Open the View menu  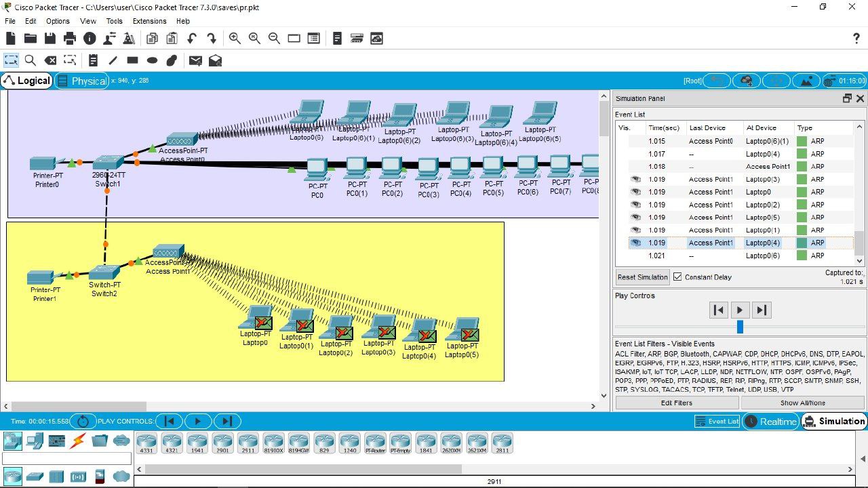[x=88, y=21]
